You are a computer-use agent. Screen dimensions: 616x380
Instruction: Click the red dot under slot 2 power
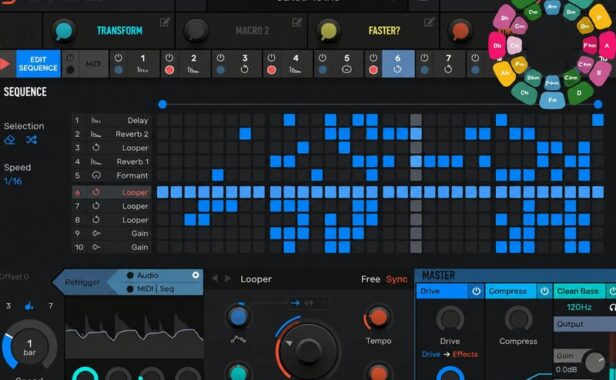[x=169, y=70]
